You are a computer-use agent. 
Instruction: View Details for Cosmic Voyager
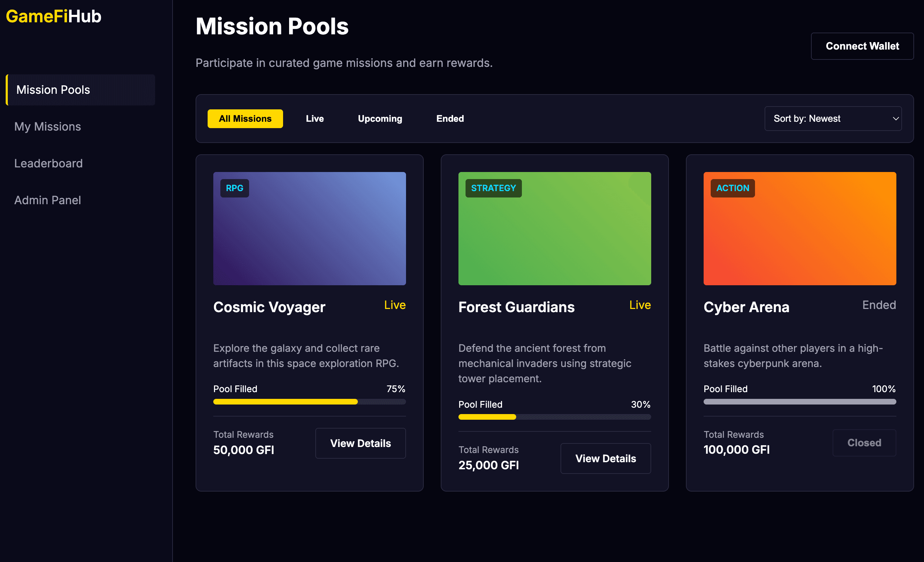tap(360, 443)
